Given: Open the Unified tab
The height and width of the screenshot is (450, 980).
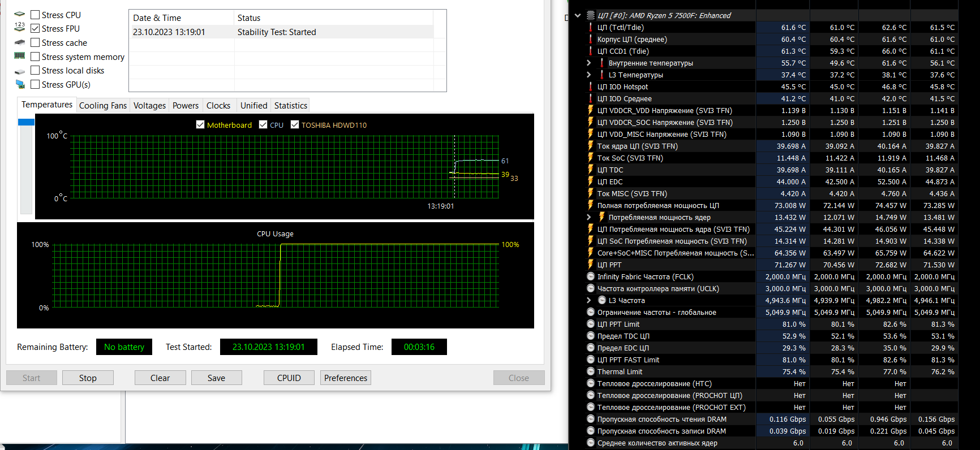Looking at the screenshot, I should pyautogui.click(x=253, y=106).
